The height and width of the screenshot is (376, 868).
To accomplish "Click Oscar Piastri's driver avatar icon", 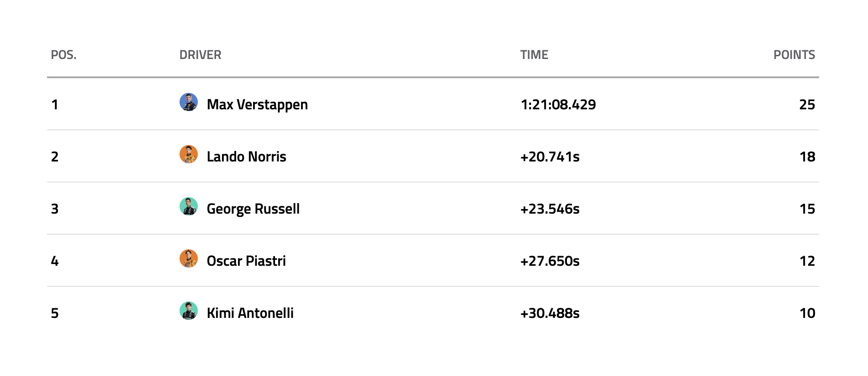I will (x=188, y=258).
